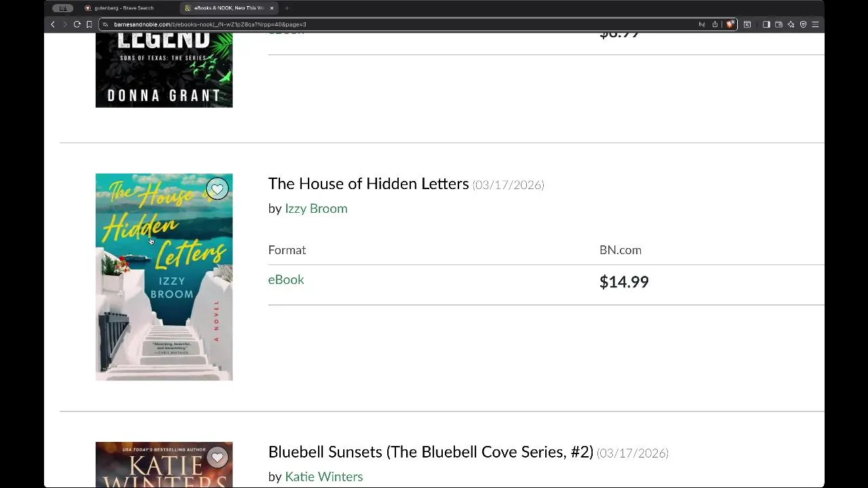Viewport: 868px width, 488px height.
Task: Click the share icon in address bar
Action: click(715, 24)
